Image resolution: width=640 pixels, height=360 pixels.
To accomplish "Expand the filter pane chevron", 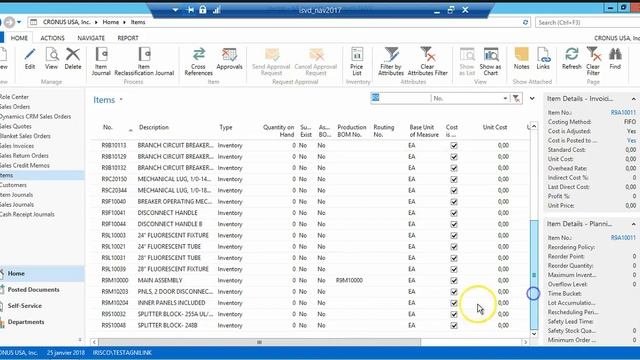I will (532, 98).
